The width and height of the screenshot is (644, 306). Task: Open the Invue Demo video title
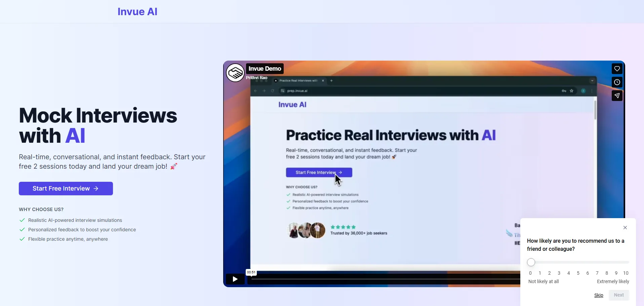(x=265, y=69)
